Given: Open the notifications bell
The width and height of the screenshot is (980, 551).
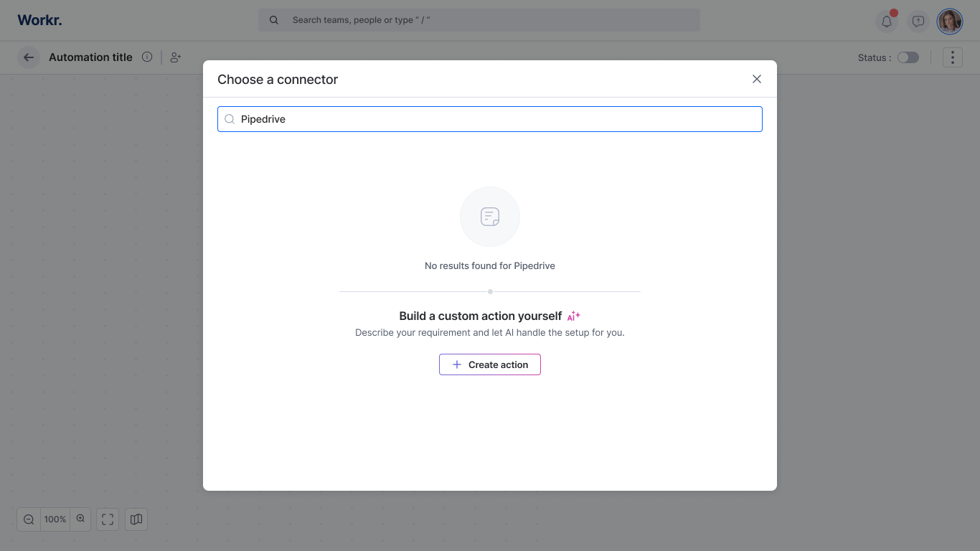Looking at the screenshot, I should tap(887, 22).
